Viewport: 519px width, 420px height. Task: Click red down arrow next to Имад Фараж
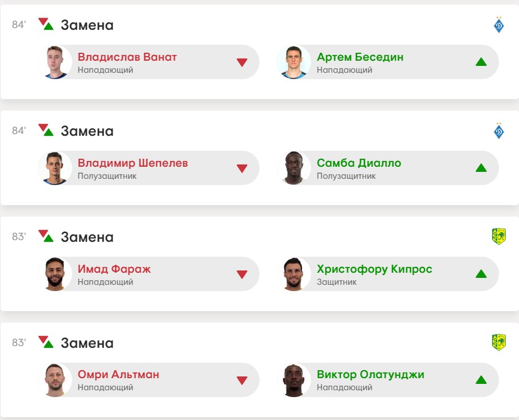click(x=242, y=274)
